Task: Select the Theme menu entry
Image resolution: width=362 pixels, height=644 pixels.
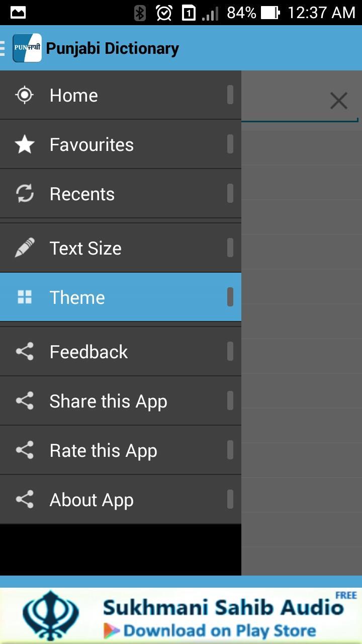Action: 121,297
